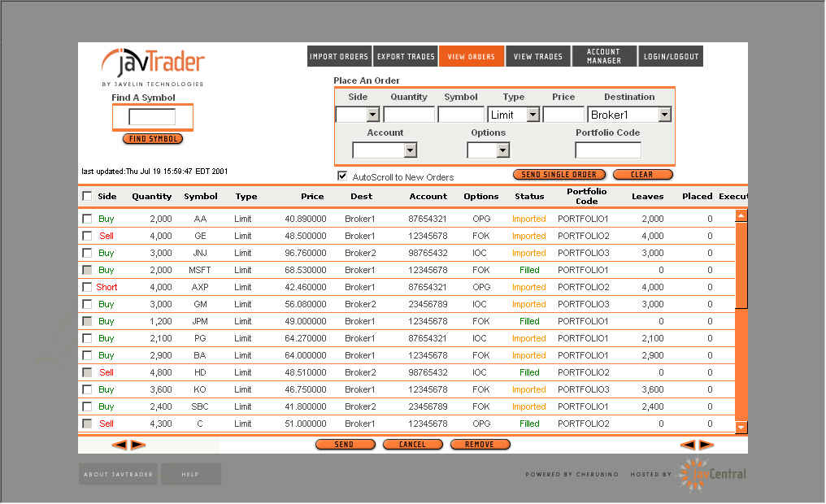The height and width of the screenshot is (504, 826).
Task: Open the Import Orders tab
Action: [x=339, y=57]
